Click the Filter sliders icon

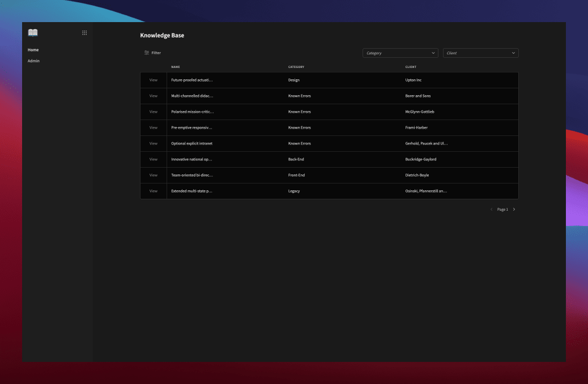(x=147, y=53)
